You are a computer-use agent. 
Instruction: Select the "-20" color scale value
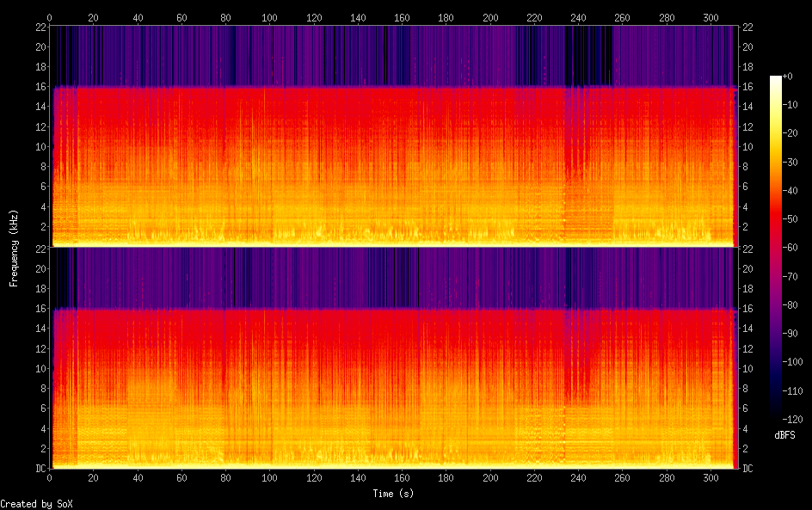[790, 133]
